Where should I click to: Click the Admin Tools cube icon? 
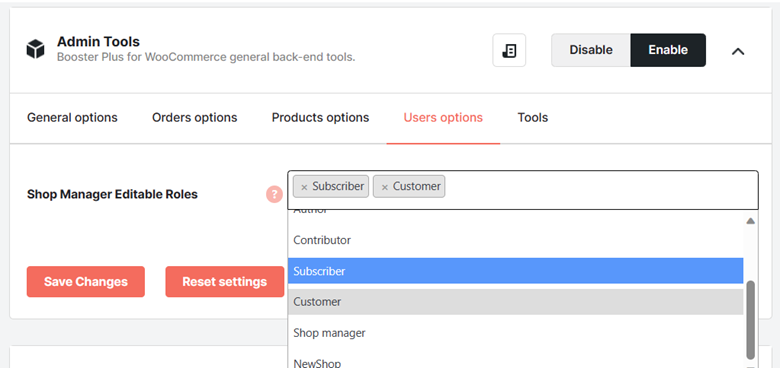click(35, 50)
